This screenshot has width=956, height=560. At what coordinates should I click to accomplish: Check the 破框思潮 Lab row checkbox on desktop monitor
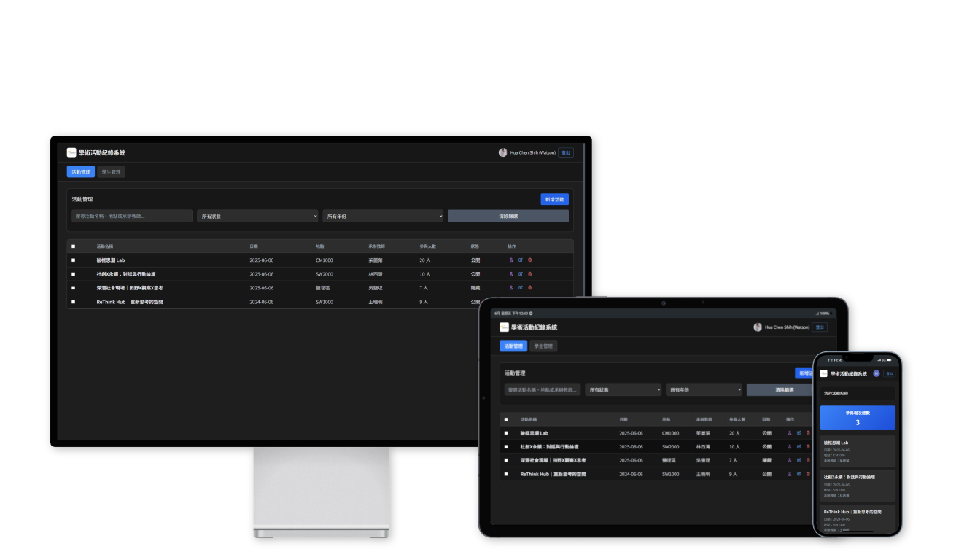pyautogui.click(x=73, y=260)
